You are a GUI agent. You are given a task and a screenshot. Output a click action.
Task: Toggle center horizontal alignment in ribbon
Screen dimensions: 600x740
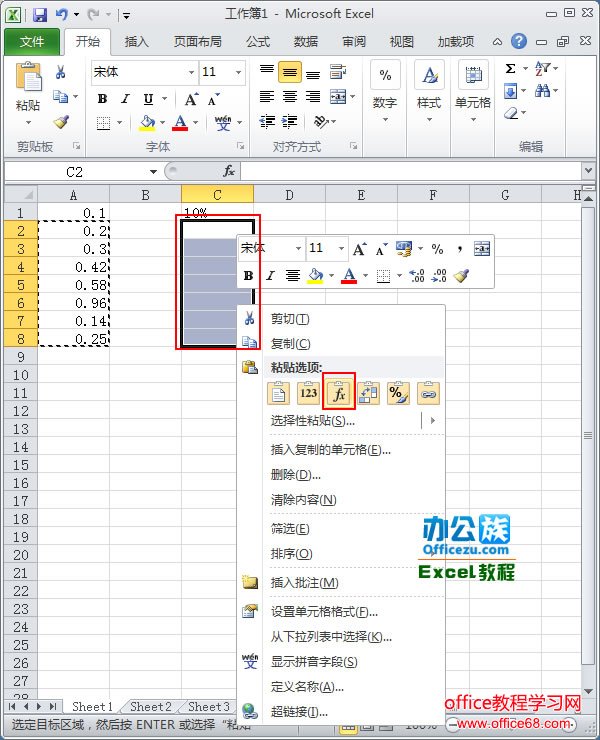(290, 97)
